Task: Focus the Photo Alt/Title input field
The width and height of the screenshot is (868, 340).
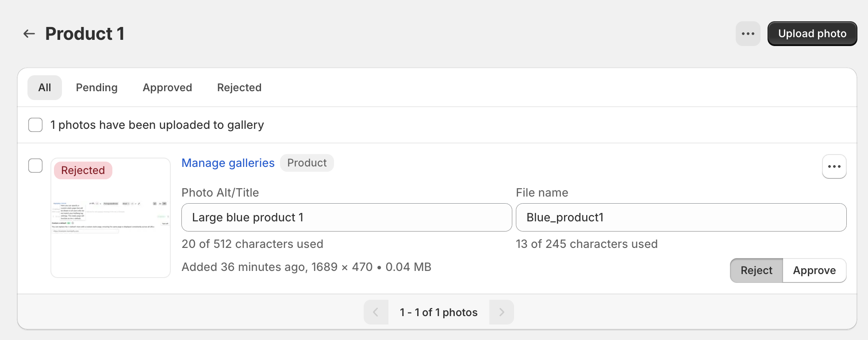Action: coord(346,217)
